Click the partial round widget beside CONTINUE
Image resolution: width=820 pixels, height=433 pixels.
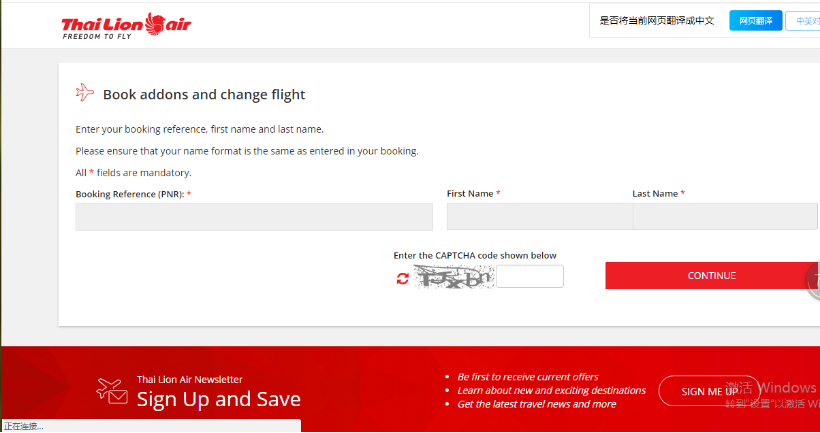pos(813,280)
